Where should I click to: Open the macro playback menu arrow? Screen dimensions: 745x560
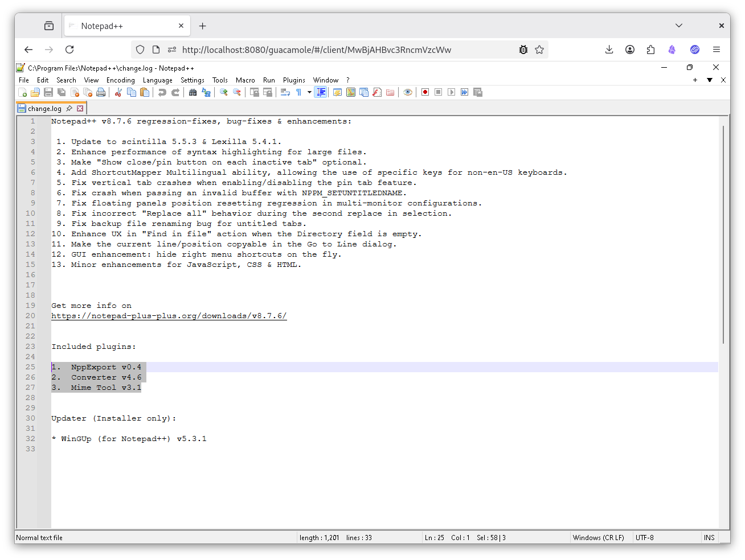point(464,92)
